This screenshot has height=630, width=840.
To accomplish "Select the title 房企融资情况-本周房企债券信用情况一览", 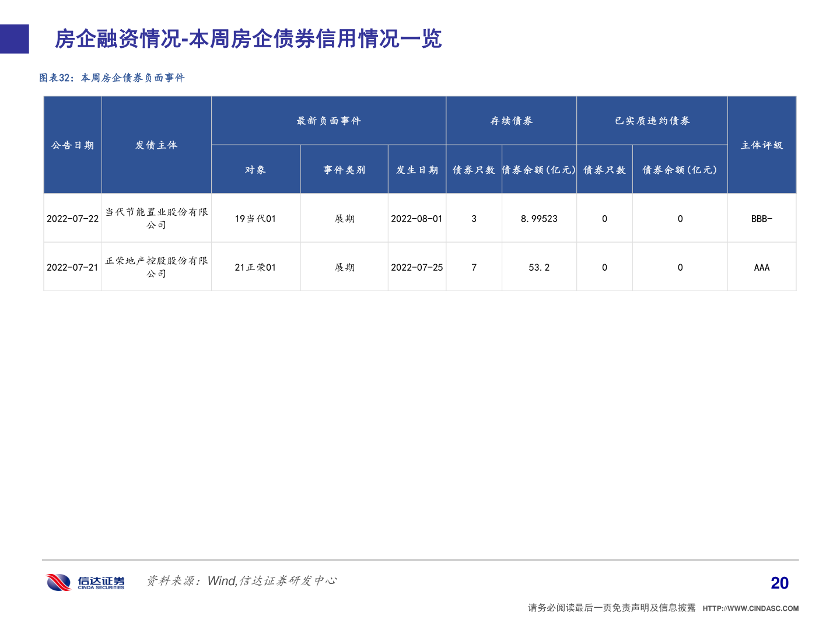I will coord(248,41).
